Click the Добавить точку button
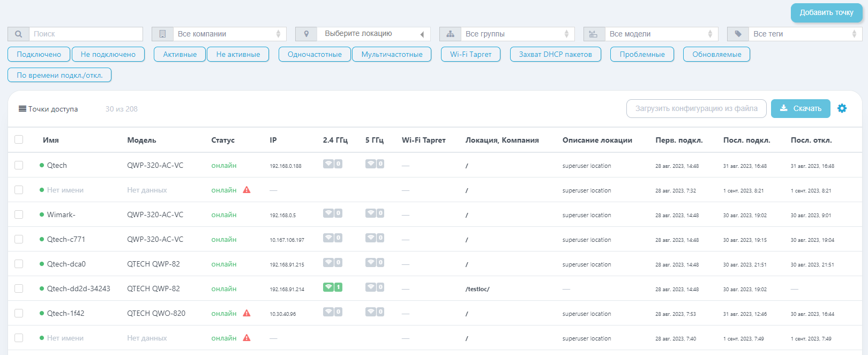The image size is (868, 355). coord(826,12)
